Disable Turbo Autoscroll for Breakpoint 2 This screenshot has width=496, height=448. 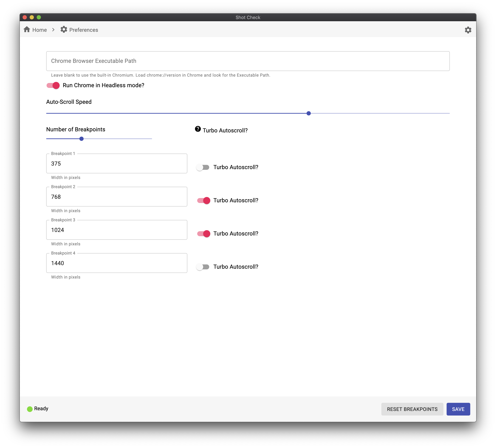click(204, 201)
